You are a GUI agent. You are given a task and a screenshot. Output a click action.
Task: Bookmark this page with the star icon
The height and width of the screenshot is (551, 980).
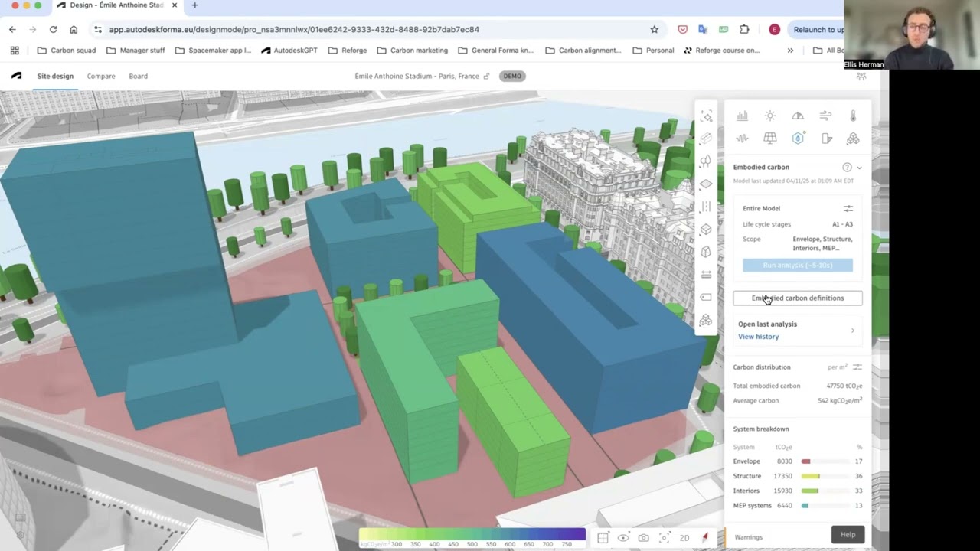pyautogui.click(x=654, y=29)
